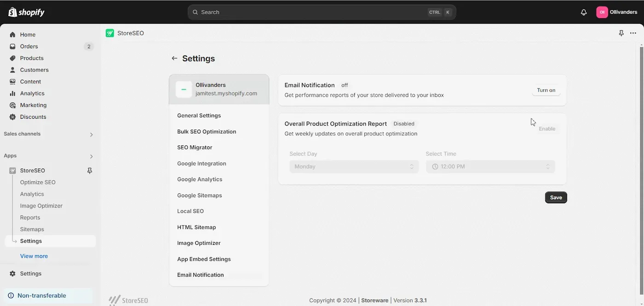Viewport: 644px width, 306px height.
Task: Click the Analytics bar chart icon
Action: 12,93
